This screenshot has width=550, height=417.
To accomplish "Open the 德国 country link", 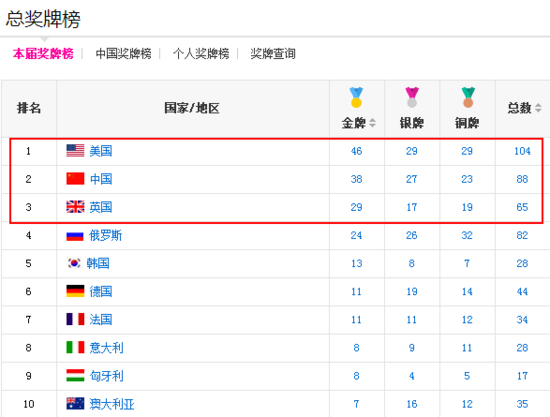I will (x=101, y=291).
